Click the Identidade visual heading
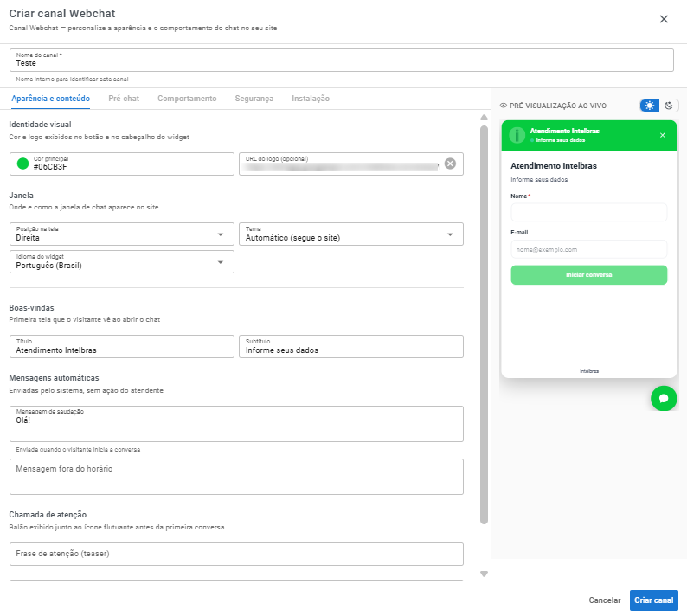687x616 pixels. click(x=40, y=125)
